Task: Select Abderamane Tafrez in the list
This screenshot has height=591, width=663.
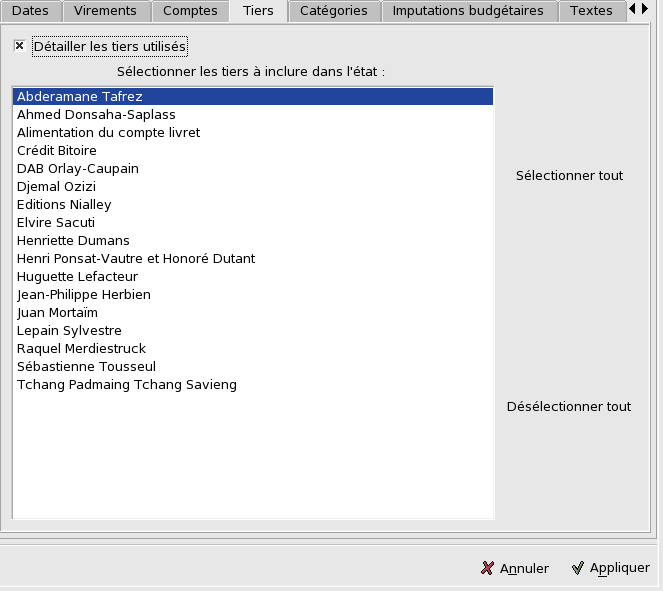Action: (x=253, y=96)
